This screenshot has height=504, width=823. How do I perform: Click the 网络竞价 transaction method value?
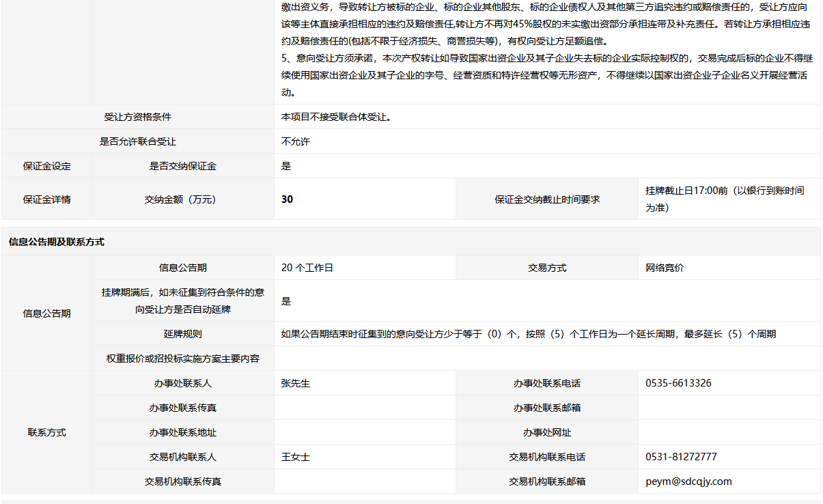click(x=665, y=268)
